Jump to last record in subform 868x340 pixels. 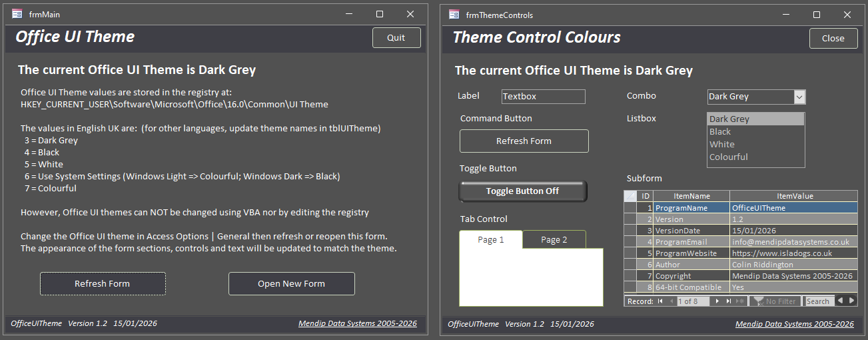[728, 301]
